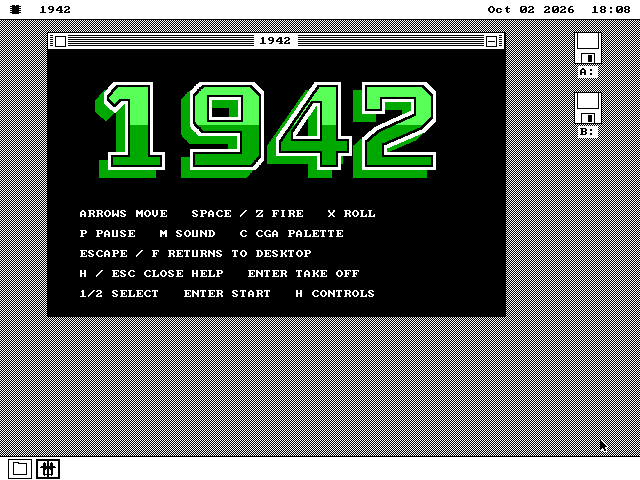
Task: Open the 1942 menu in the menu bar
Action: (x=55, y=9)
